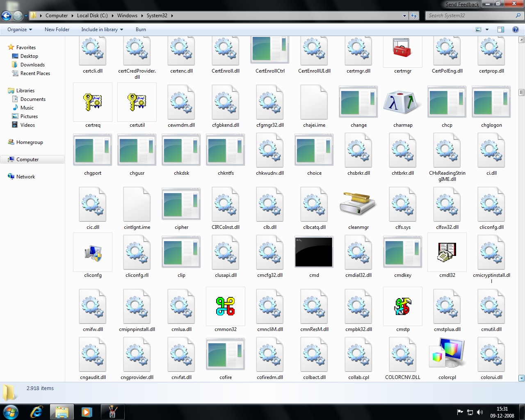Select the certreq key icon
Viewport: 525px width, 420px height.
(x=92, y=102)
